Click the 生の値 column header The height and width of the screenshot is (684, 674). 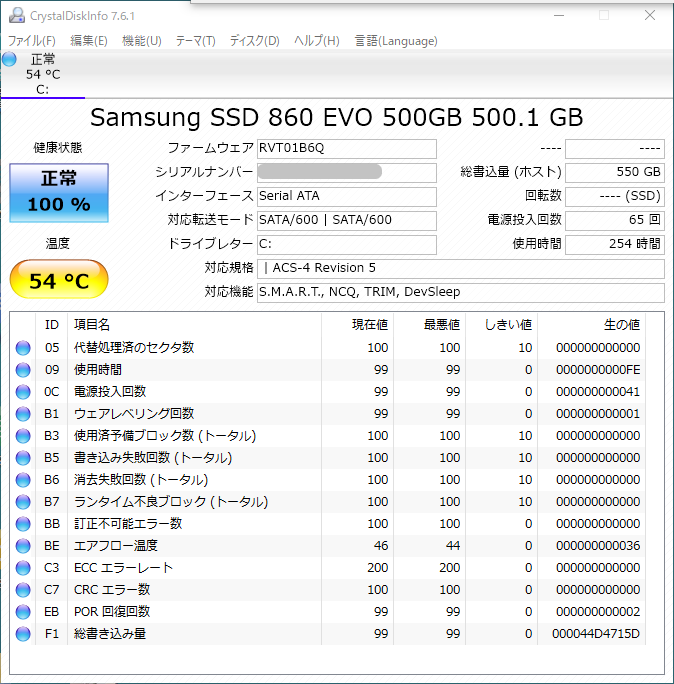tap(592, 325)
